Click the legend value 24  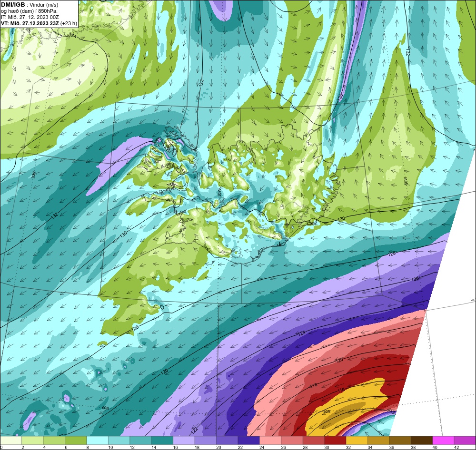click(x=261, y=447)
